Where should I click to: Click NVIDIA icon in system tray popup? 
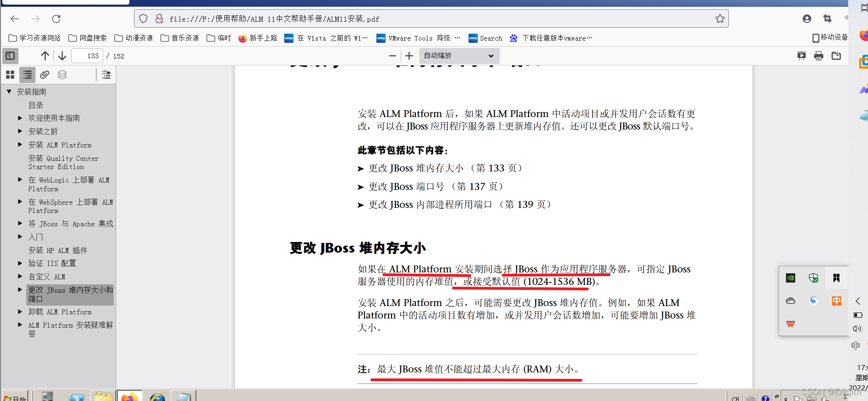tap(791, 277)
